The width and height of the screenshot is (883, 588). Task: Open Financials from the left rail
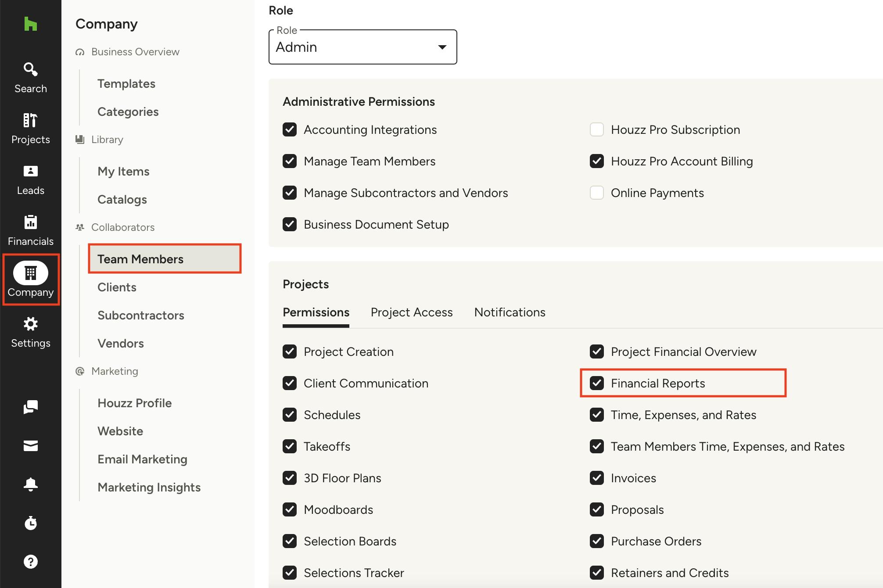30,230
